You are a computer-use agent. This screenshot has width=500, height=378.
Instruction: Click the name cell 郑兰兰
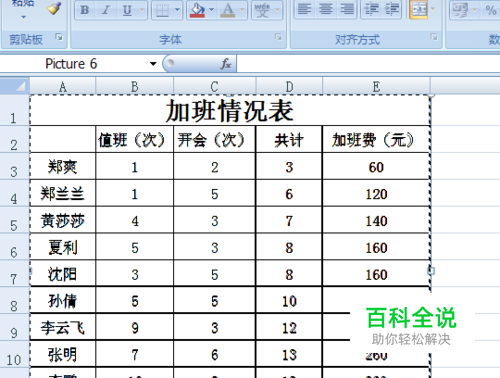click(x=63, y=194)
